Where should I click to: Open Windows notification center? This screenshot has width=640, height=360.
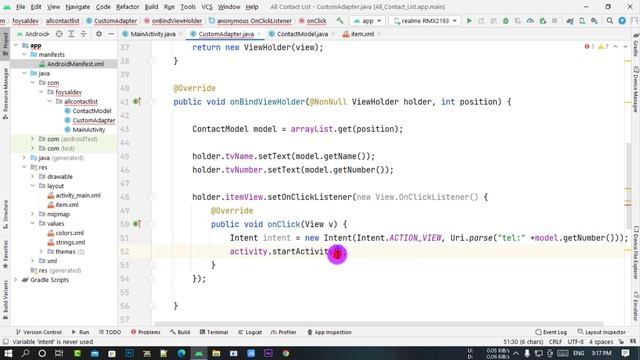[x=625, y=353]
